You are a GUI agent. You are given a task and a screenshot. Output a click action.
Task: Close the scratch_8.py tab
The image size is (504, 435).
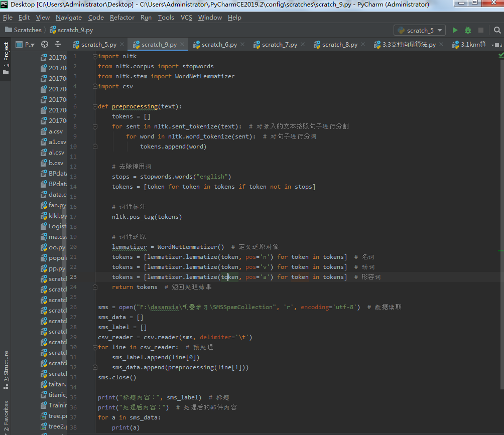click(x=363, y=44)
